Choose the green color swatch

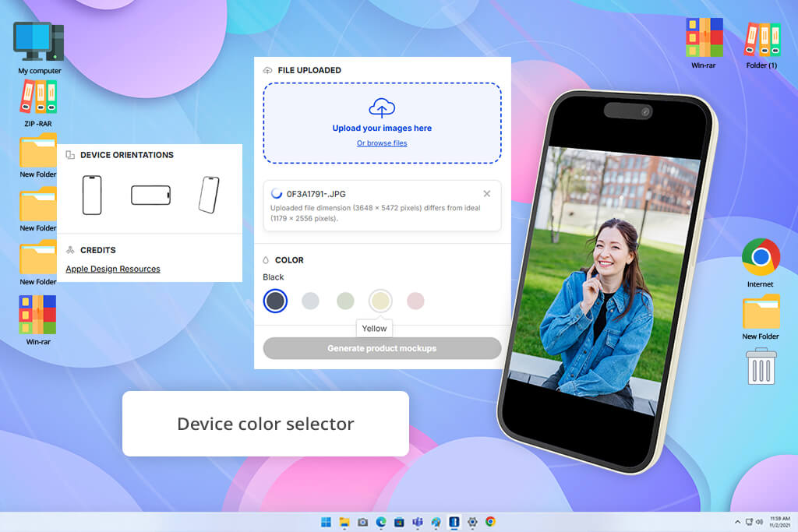click(345, 301)
